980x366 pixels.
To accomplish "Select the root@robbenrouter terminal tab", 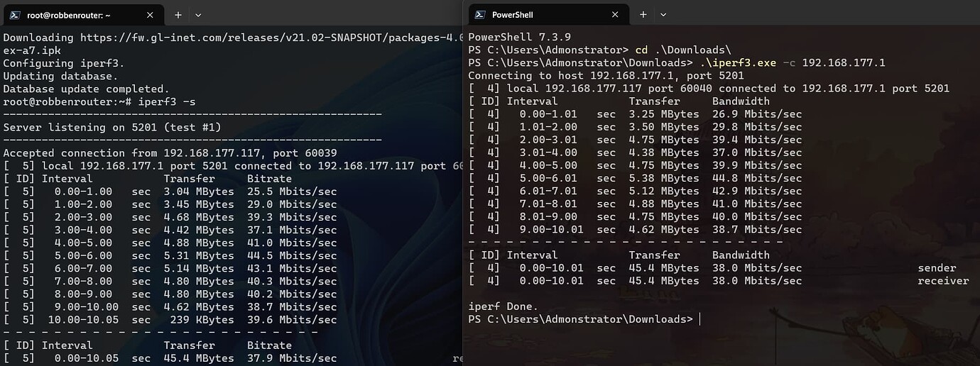I will (x=82, y=14).
